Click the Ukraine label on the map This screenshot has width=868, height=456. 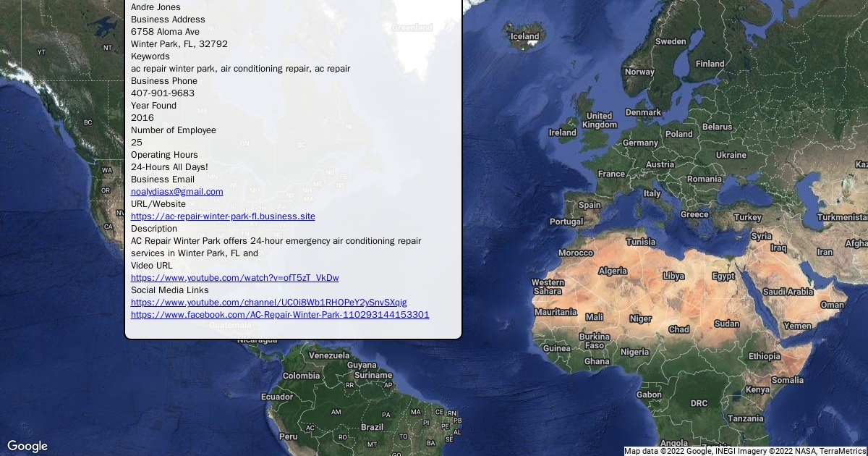[731, 155]
